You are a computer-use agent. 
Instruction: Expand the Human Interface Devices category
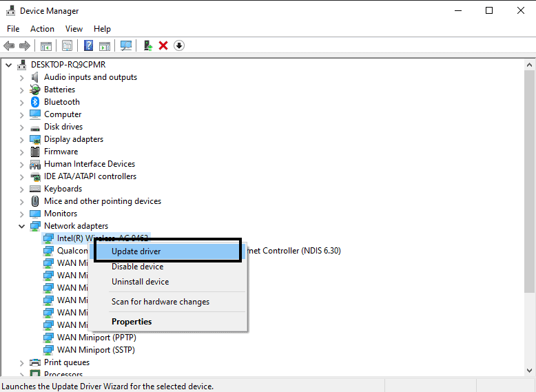coord(22,165)
